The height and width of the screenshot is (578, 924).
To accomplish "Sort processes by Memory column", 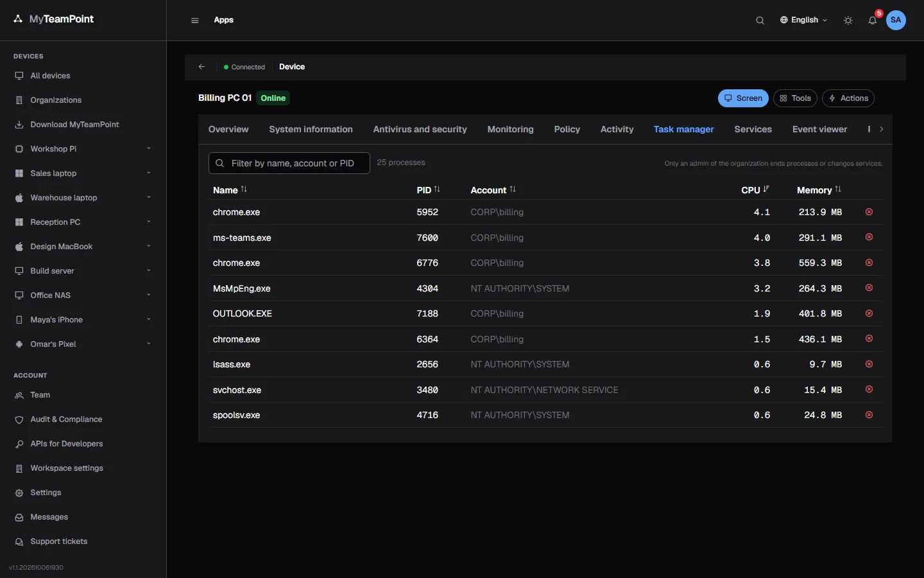I will pyautogui.click(x=819, y=190).
